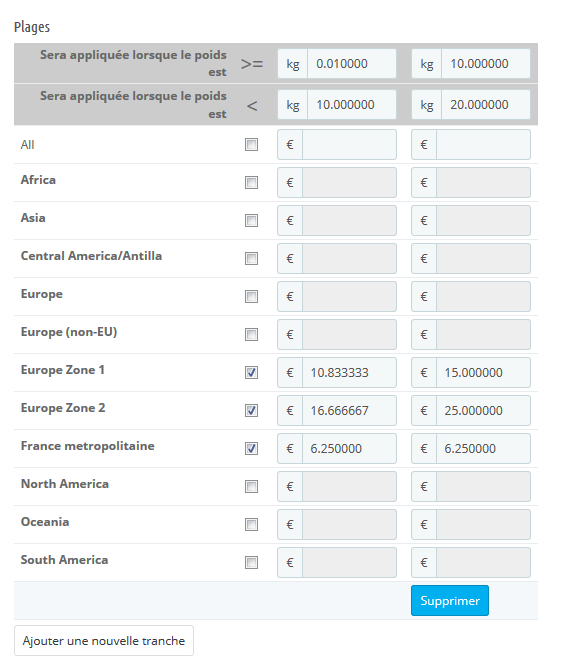This screenshot has width=562, height=664.
Task: Edit Europe Zone 2 price 16.666667
Action: click(x=349, y=410)
